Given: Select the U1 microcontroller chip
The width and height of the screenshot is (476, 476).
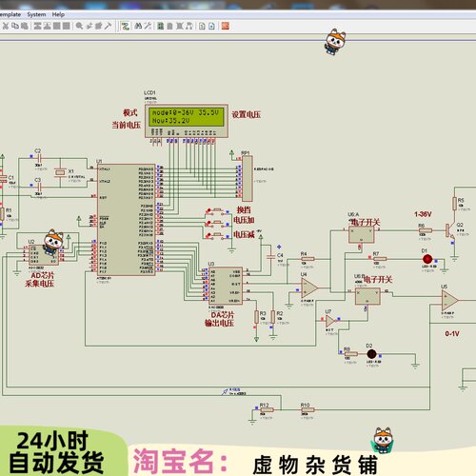Looking at the screenshot, I should (x=126, y=220).
